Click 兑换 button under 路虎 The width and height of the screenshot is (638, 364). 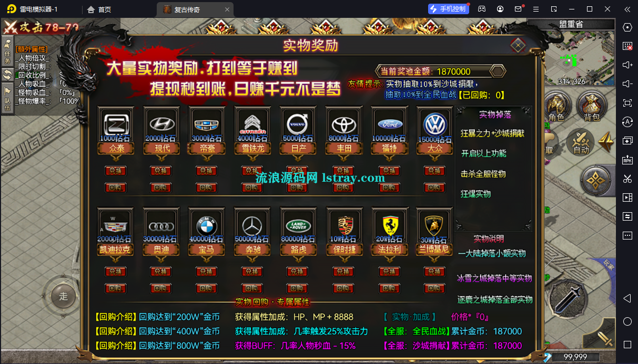coord(298,272)
